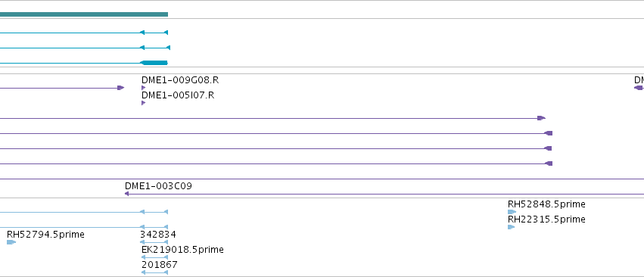Select the thick blue transcript exon block
The height and width of the screenshot is (277, 644).
coord(154,63)
